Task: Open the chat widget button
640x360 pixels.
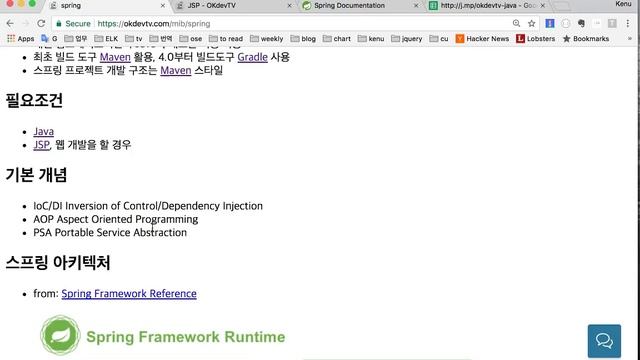Action: pyautogui.click(x=604, y=341)
